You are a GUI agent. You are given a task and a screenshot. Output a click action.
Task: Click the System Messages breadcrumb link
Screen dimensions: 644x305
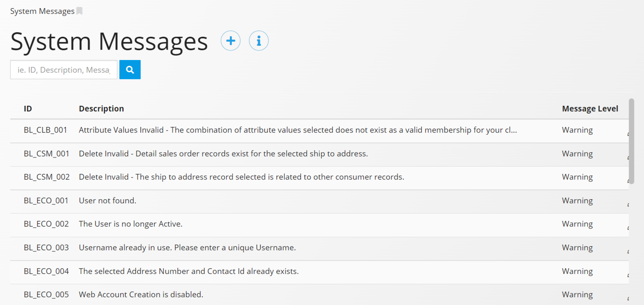42,11
